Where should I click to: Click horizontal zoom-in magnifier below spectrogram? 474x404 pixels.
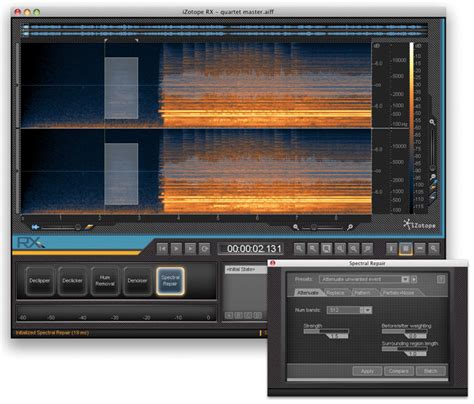[x=350, y=227]
